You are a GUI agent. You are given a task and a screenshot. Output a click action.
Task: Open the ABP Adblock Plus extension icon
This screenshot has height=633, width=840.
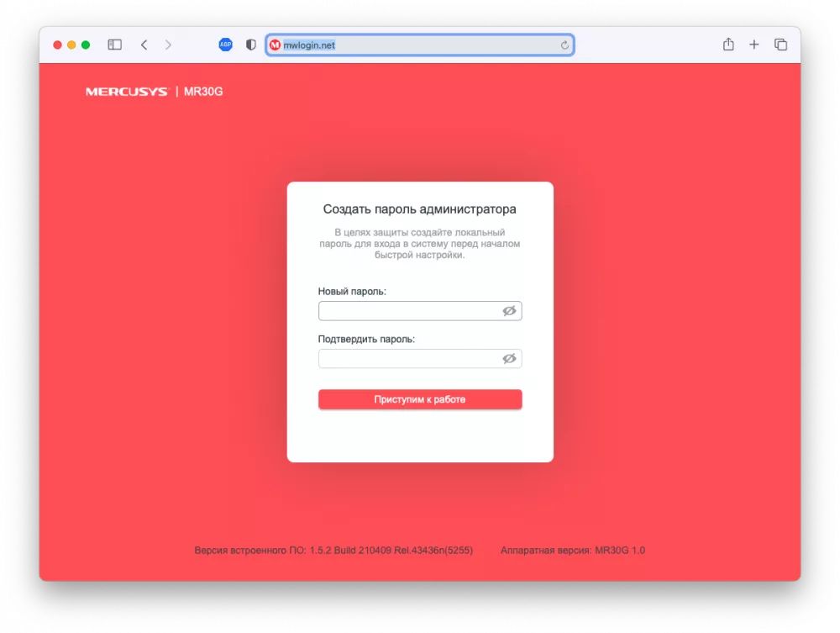[225, 45]
